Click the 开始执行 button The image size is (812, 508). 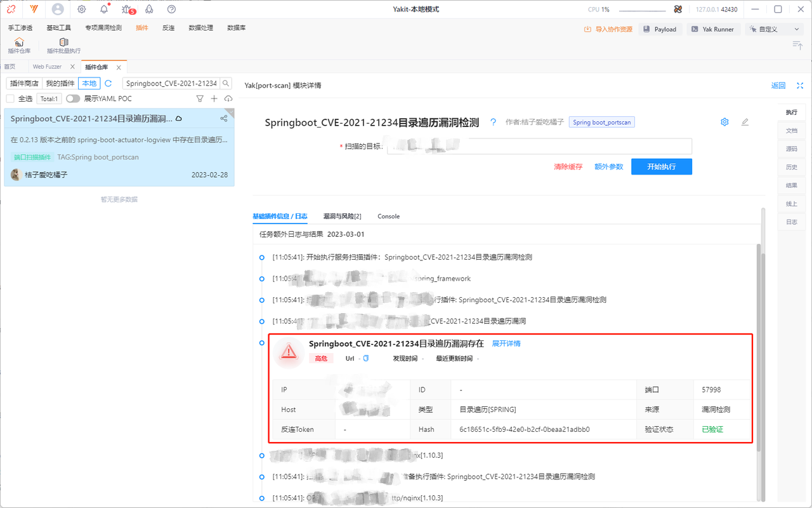pos(662,166)
